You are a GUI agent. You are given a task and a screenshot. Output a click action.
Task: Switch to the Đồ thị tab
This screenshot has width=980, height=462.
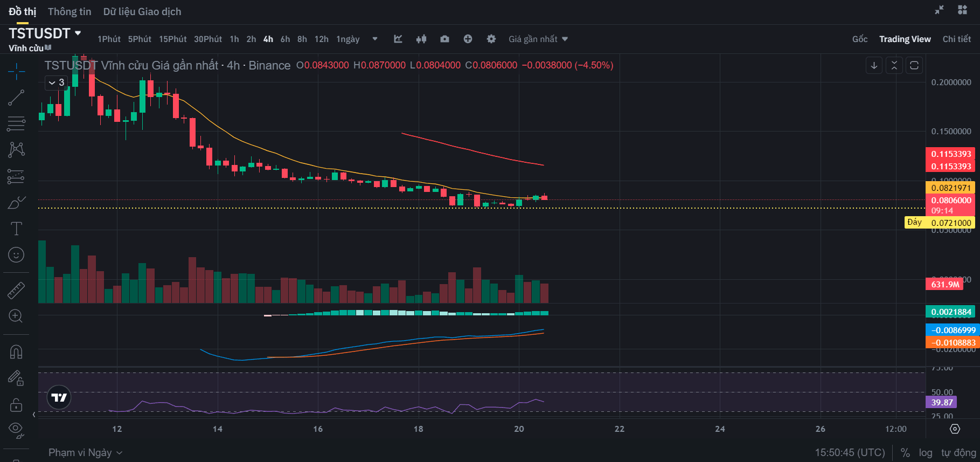coord(22,11)
